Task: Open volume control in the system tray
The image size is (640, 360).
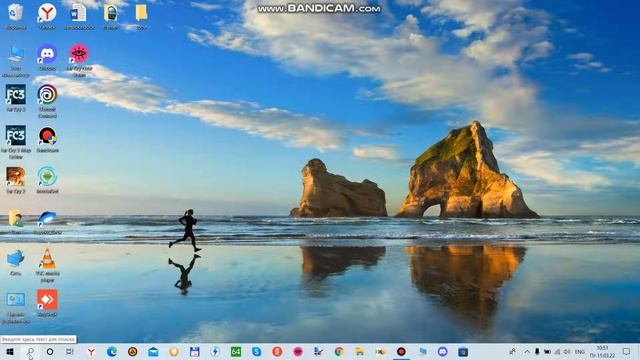Action: (567, 352)
